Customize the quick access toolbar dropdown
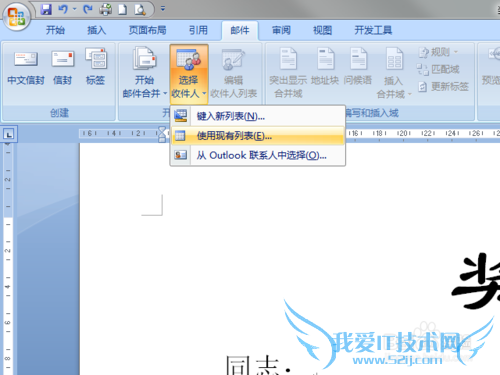Screen dimensions: 500x375 [163, 9]
